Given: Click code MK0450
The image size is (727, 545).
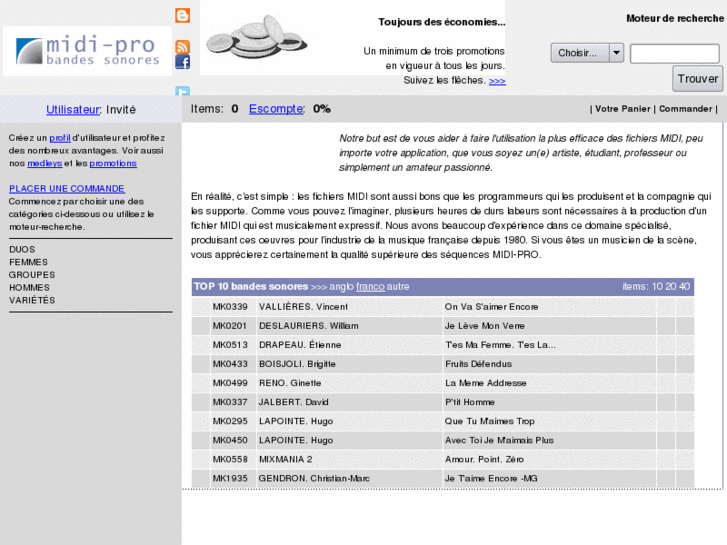Looking at the screenshot, I should coord(230,440).
